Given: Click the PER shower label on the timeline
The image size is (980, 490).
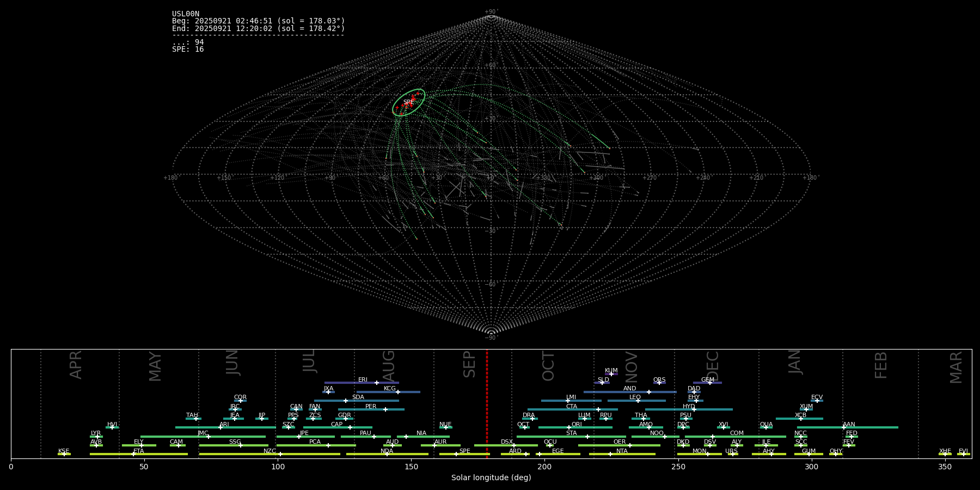Looking at the screenshot, I should tap(371, 407).
